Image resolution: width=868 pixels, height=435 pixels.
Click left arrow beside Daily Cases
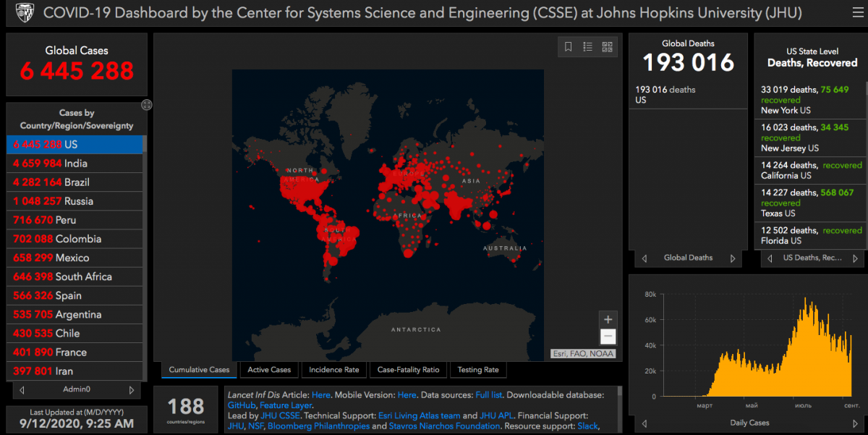[644, 423]
